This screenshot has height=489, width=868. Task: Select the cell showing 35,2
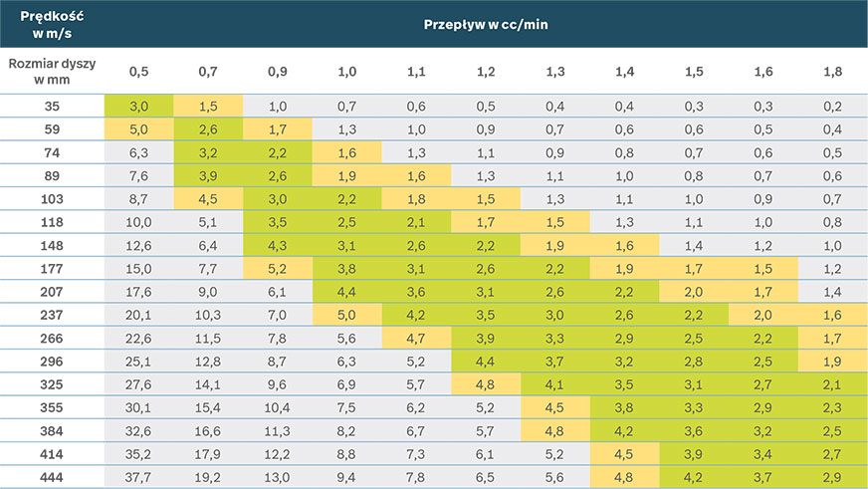pos(138,453)
